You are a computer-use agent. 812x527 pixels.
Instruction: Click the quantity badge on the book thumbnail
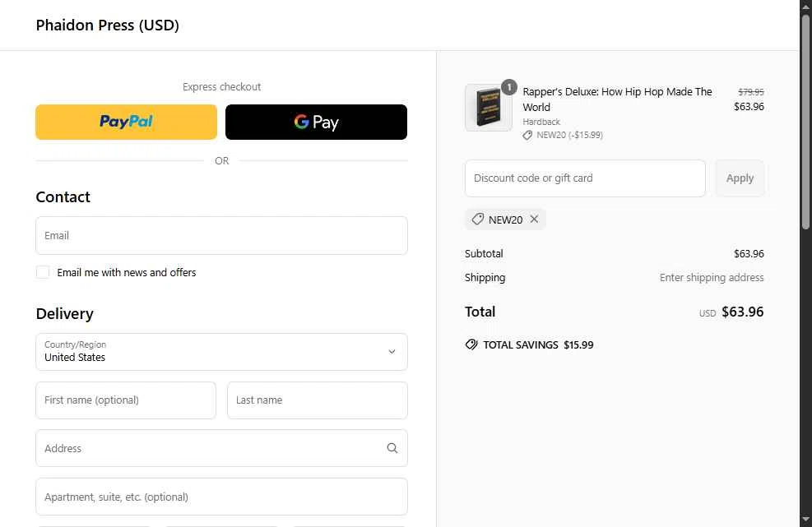(509, 87)
